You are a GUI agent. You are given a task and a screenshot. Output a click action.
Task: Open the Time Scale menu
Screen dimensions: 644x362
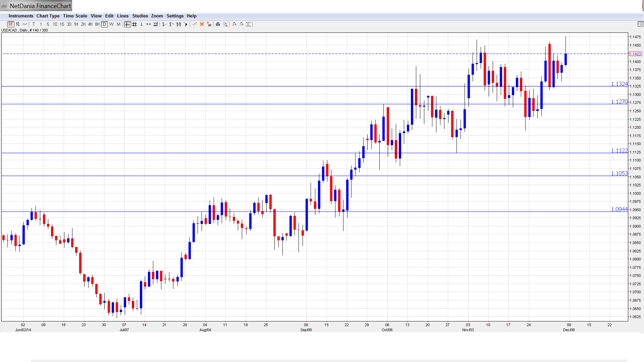click(75, 16)
